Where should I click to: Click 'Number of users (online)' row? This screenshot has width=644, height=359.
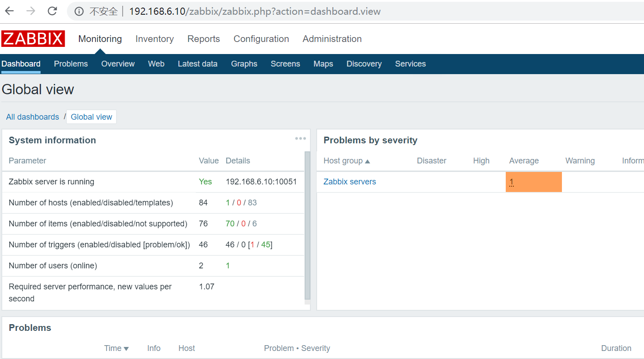tap(153, 266)
